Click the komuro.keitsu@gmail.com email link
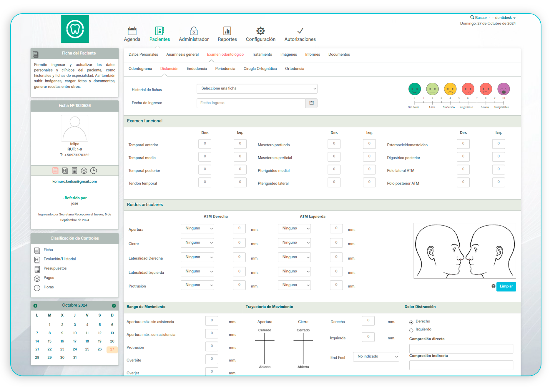 click(74, 182)
